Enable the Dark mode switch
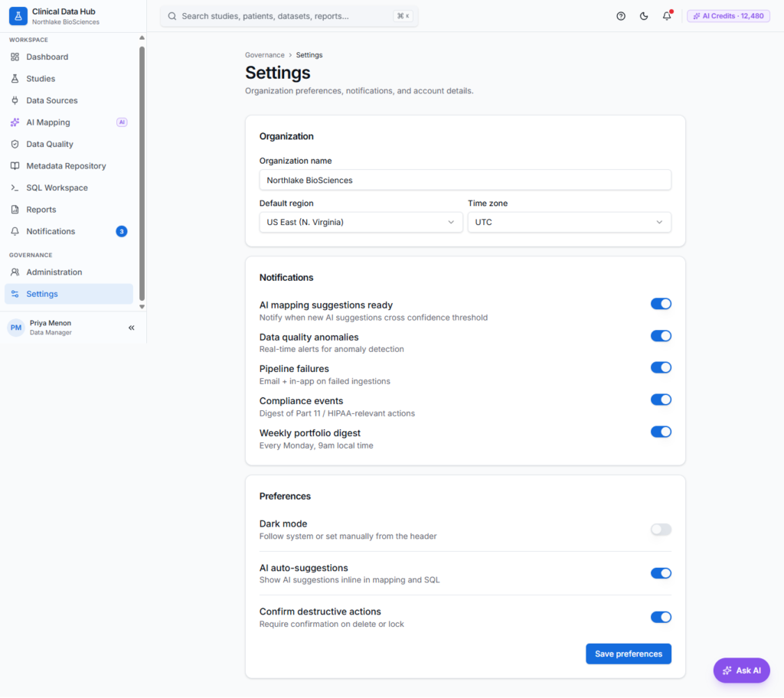 click(661, 530)
